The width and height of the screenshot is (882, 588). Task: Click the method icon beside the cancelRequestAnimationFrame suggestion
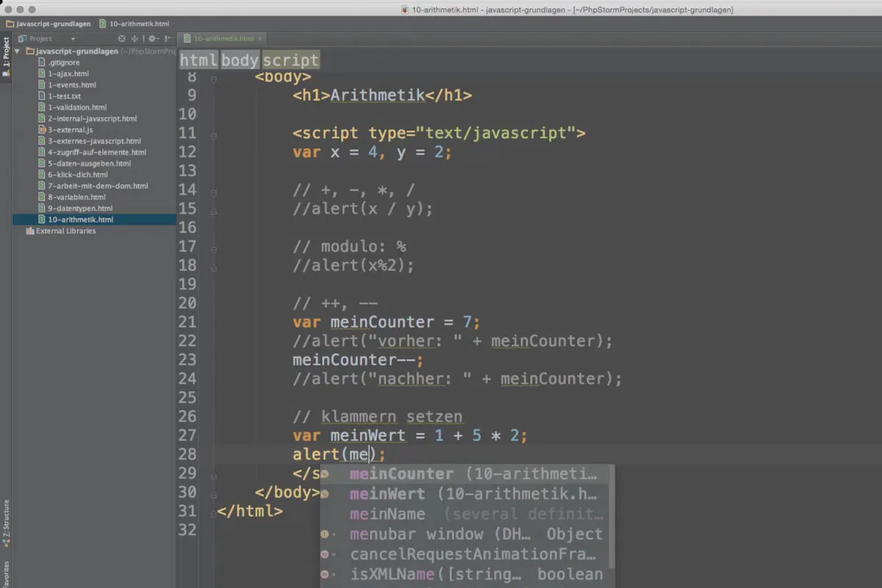pyautogui.click(x=325, y=554)
